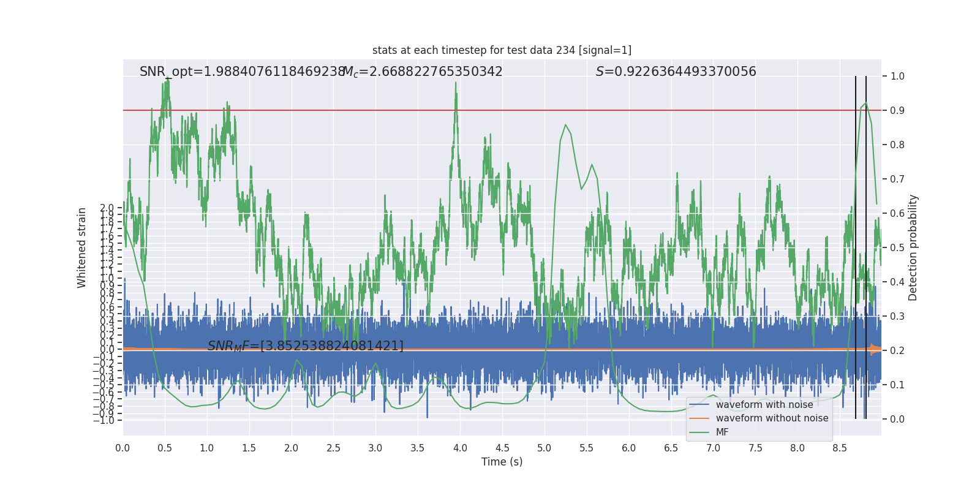Click the green MF probability peak near 5.25 s

click(x=565, y=125)
